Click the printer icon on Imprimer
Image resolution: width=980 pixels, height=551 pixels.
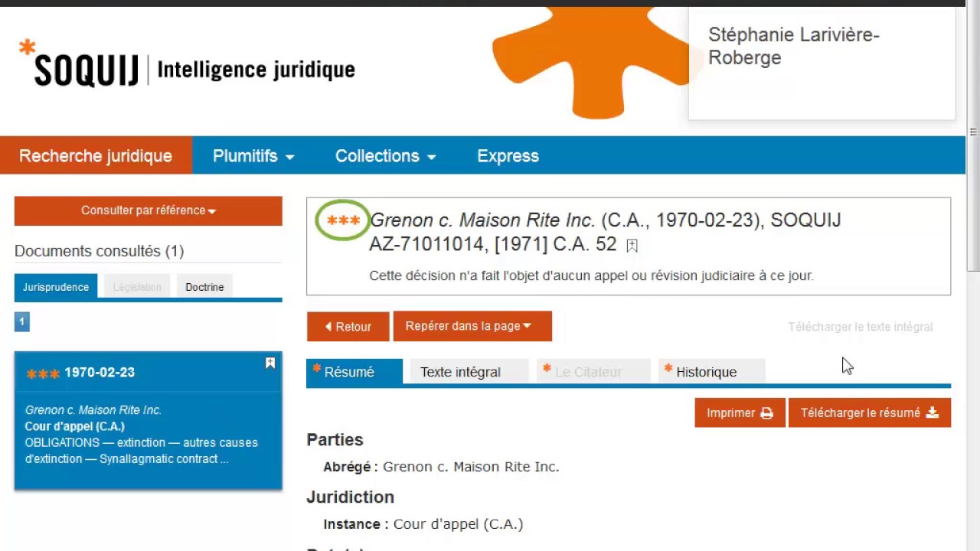click(x=766, y=413)
